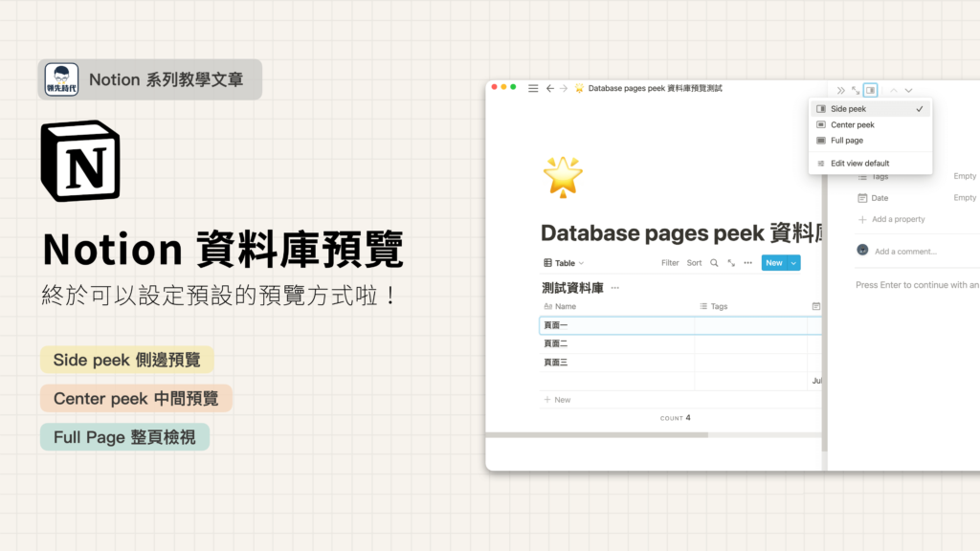Select the Full page option
The height and width of the screenshot is (551, 980).
[846, 141]
